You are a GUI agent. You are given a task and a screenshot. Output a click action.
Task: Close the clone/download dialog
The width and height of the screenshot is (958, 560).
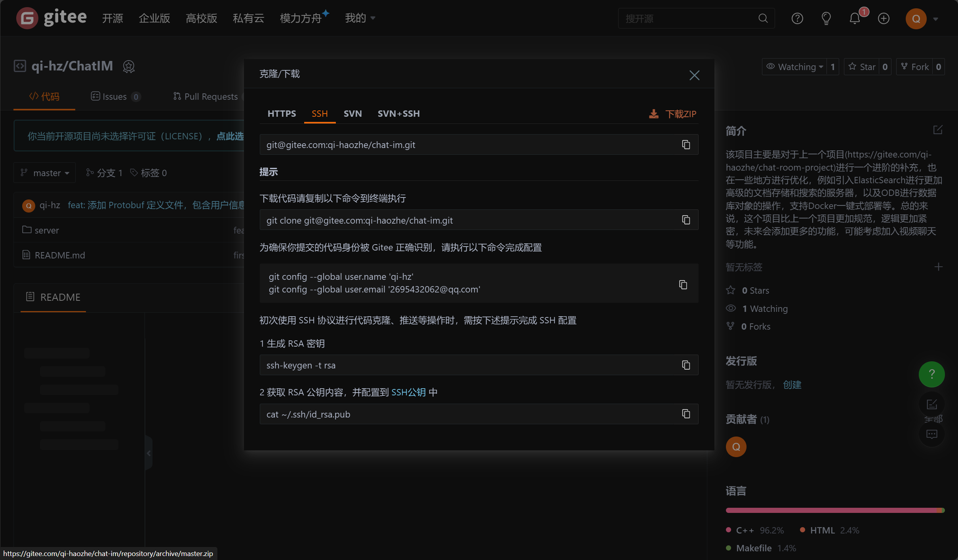coord(694,75)
